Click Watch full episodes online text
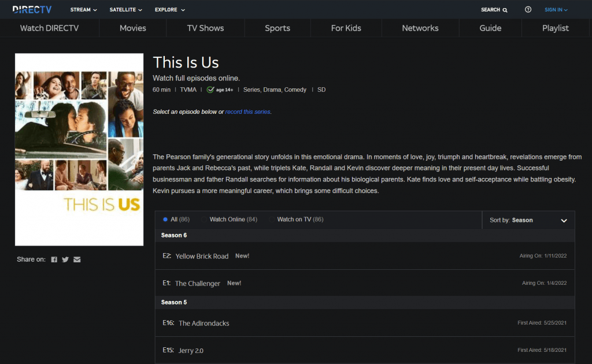 [197, 78]
